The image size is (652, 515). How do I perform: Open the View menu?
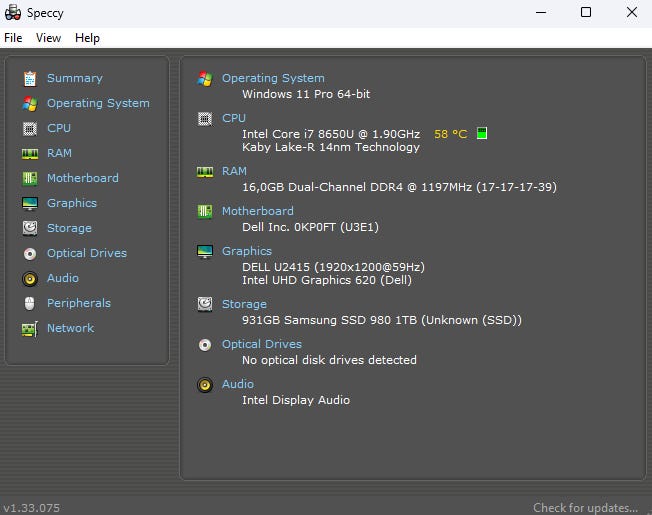tap(48, 38)
